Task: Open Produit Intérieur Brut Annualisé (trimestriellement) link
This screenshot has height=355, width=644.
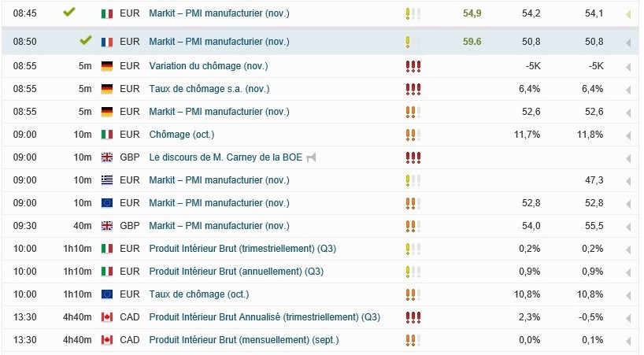Action: coord(265,317)
